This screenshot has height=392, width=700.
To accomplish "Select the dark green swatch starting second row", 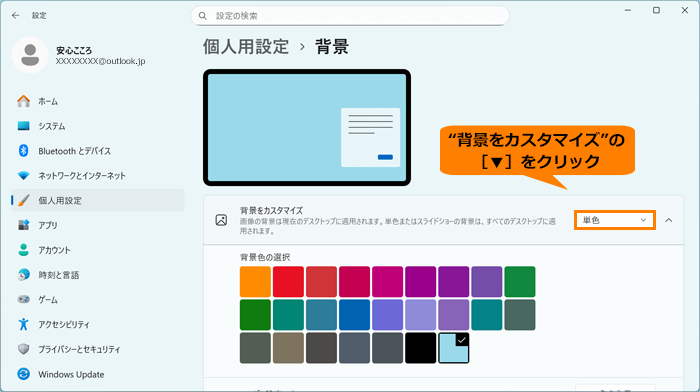I will (255, 315).
